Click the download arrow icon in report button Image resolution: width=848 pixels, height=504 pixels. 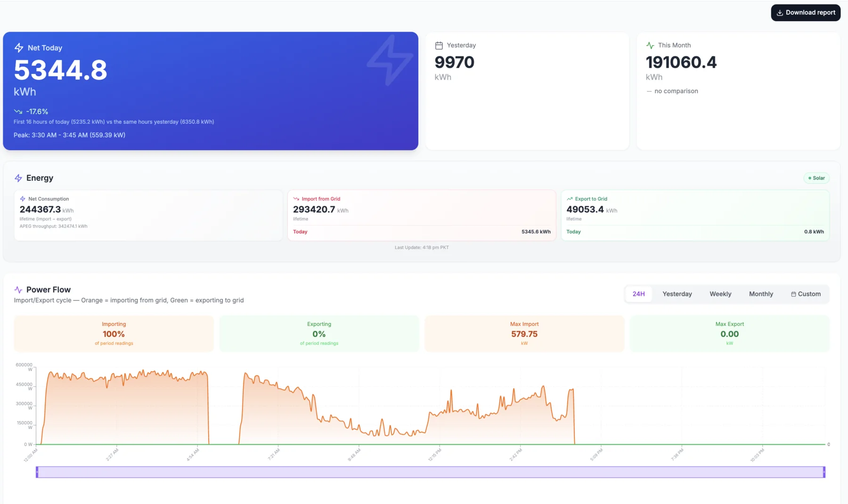[780, 13]
